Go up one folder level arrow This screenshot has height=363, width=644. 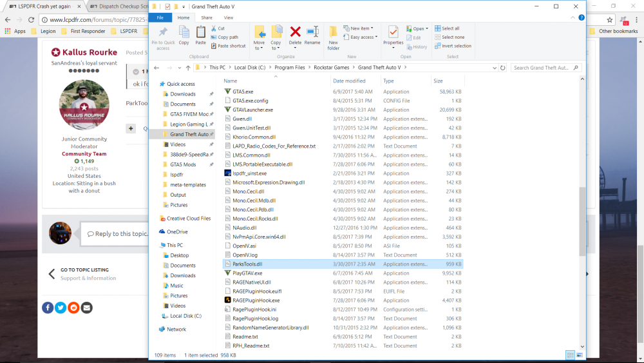click(188, 68)
